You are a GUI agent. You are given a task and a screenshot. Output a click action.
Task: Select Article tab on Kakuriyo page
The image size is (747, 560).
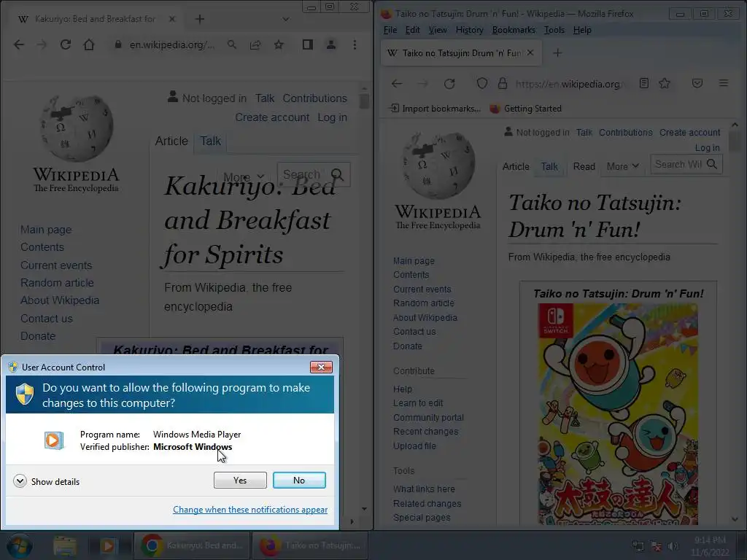tap(171, 141)
